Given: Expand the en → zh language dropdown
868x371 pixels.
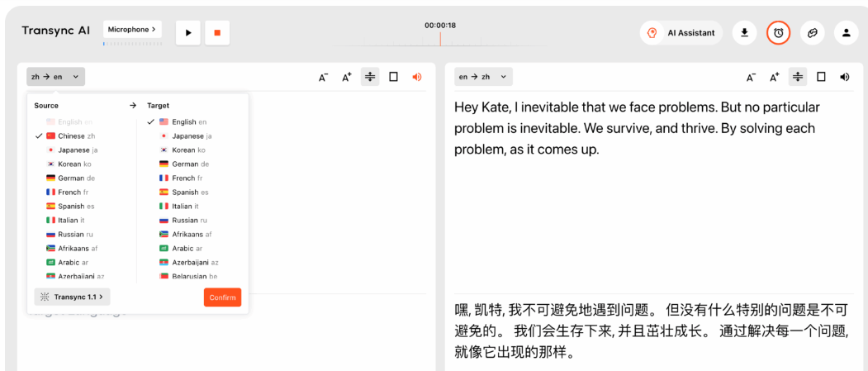Looking at the screenshot, I should [x=483, y=77].
